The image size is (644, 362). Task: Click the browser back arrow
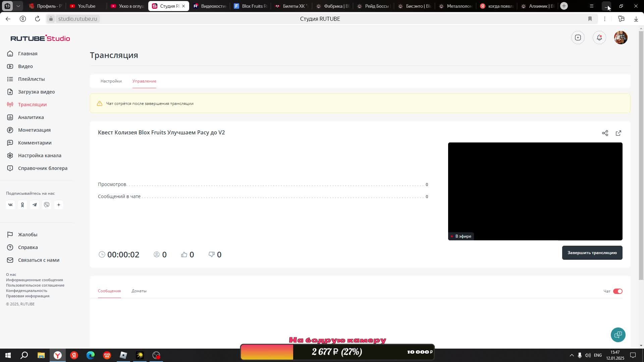8,19
